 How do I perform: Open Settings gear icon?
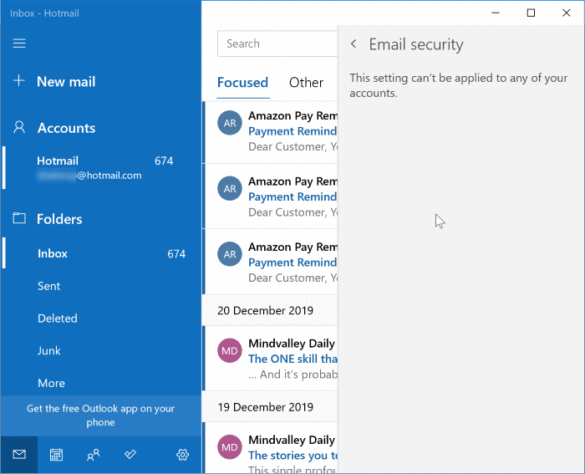click(x=182, y=454)
